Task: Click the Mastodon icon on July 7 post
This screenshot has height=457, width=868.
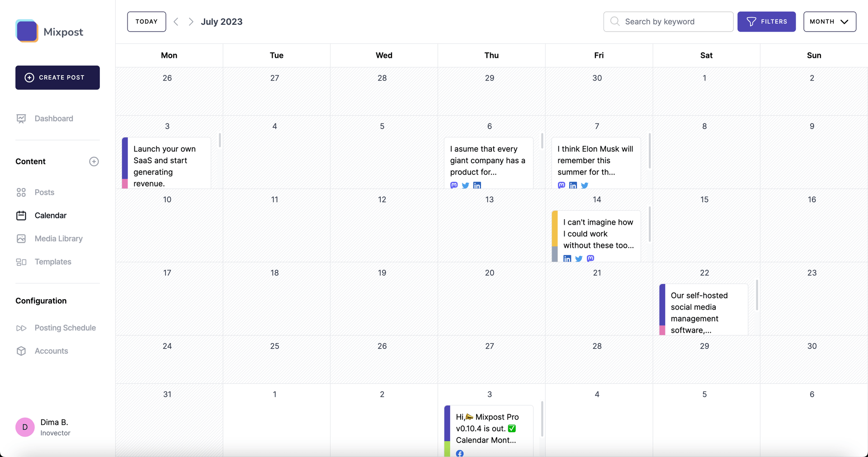Action: pos(561,185)
